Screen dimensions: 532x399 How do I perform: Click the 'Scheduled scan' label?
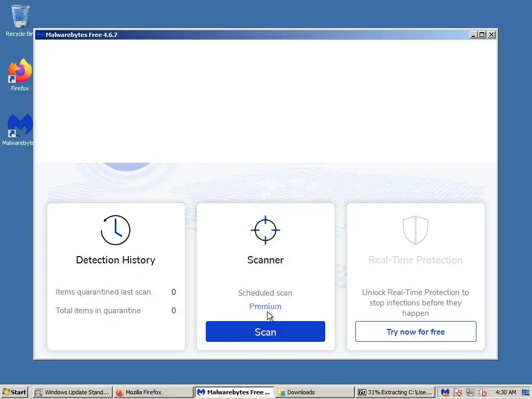[x=265, y=293]
